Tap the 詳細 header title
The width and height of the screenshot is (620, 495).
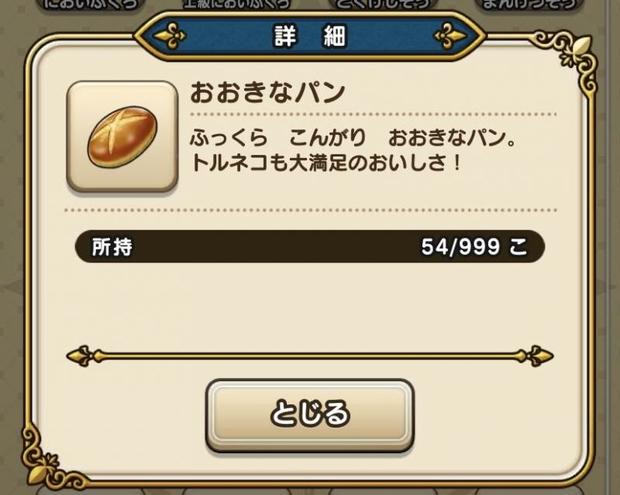pos(310,36)
